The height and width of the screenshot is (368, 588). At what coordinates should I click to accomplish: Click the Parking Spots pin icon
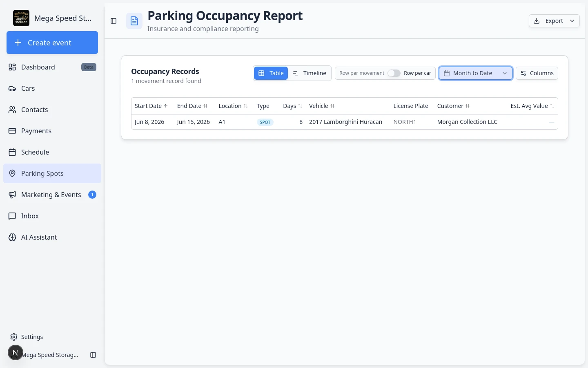(12, 173)
